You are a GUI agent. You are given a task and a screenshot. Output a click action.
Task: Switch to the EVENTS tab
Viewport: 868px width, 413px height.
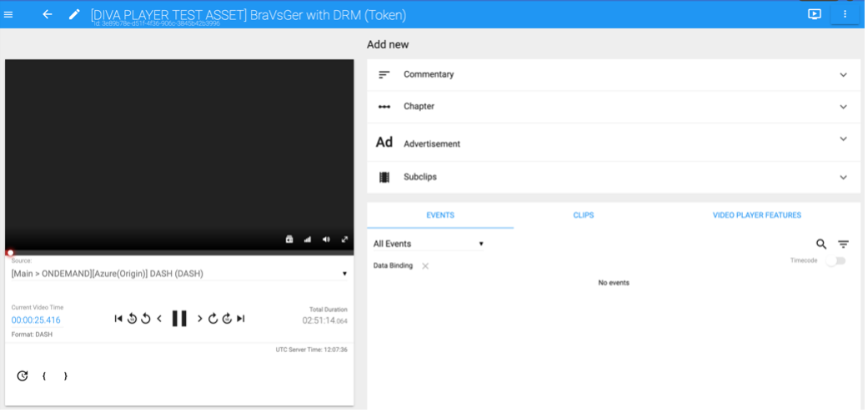[x=440, y=215]
